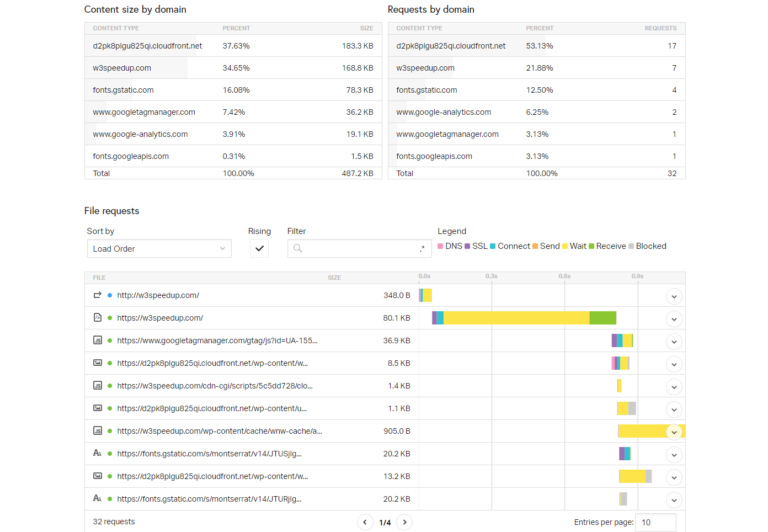This screenshot has width=768, height=532.
Task: Click the green Receive segment of the https://w3speedup.com/ bar
Action: 602,318
